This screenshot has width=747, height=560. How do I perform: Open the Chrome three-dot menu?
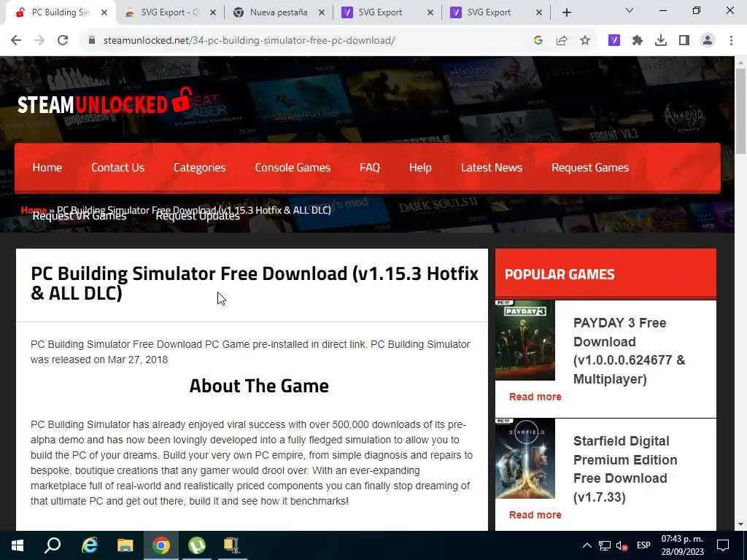click(x=731, y=41)
